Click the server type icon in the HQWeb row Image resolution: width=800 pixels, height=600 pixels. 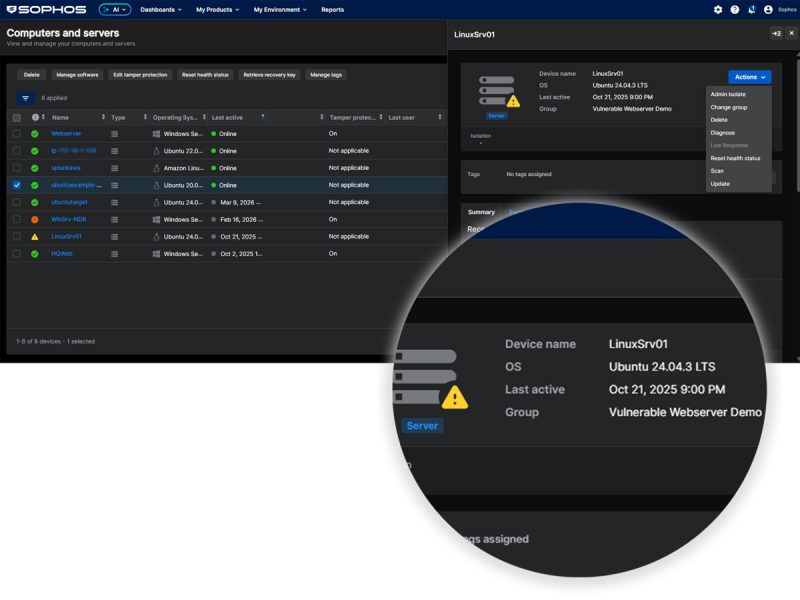115,254
